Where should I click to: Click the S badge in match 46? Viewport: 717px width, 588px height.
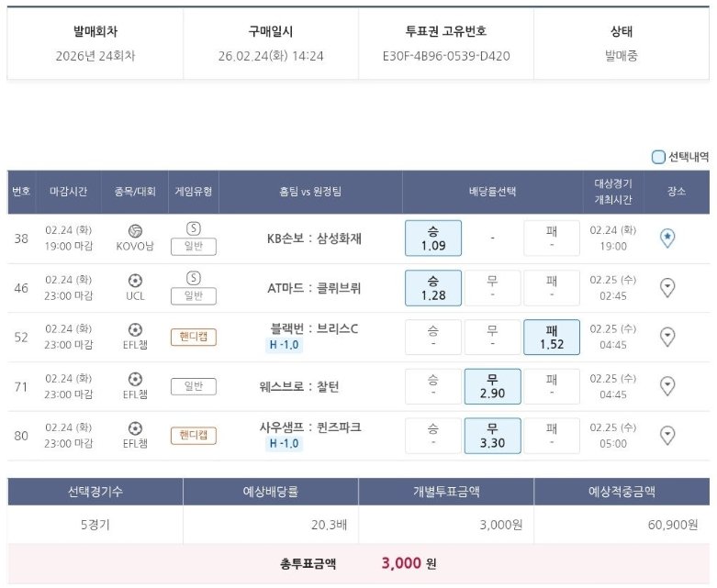point(194,278)
